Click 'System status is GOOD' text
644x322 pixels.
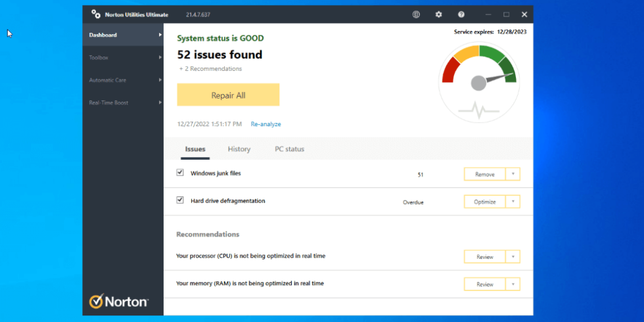click(x=221, y=38)
